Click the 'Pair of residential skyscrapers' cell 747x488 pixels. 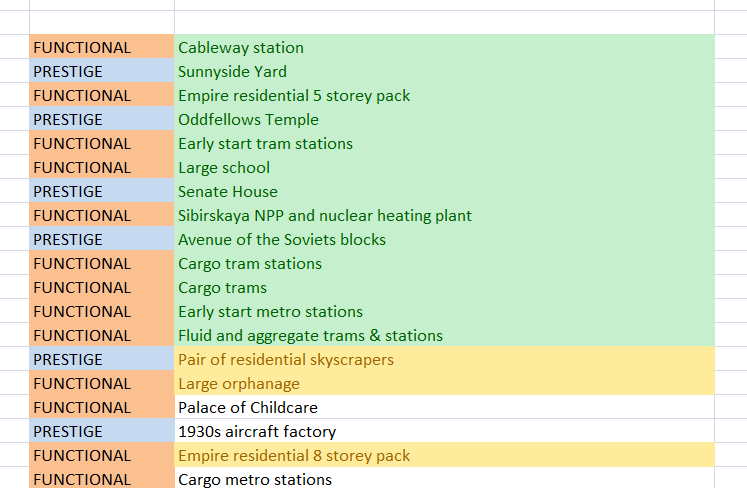[x=286, y=360]
